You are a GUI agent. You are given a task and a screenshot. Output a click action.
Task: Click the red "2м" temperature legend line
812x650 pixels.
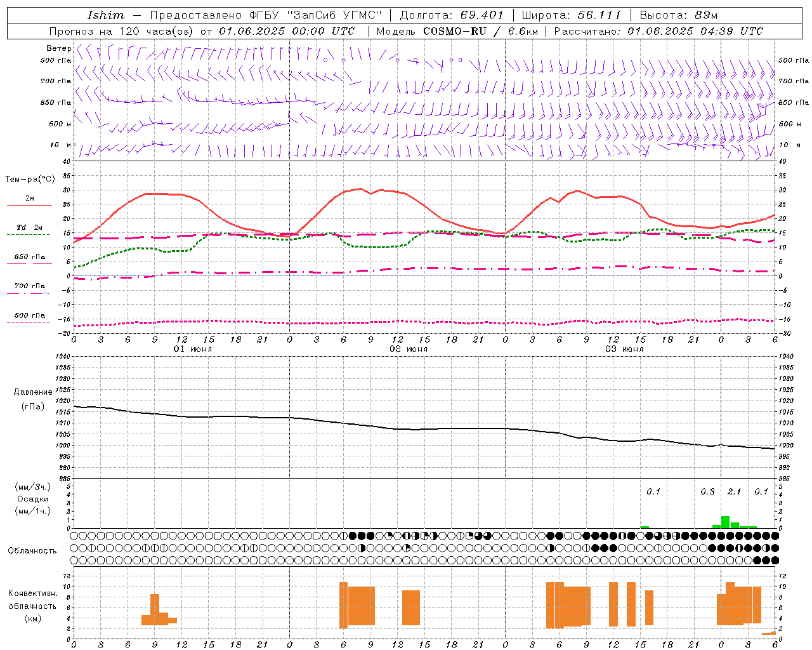[29, 206]
